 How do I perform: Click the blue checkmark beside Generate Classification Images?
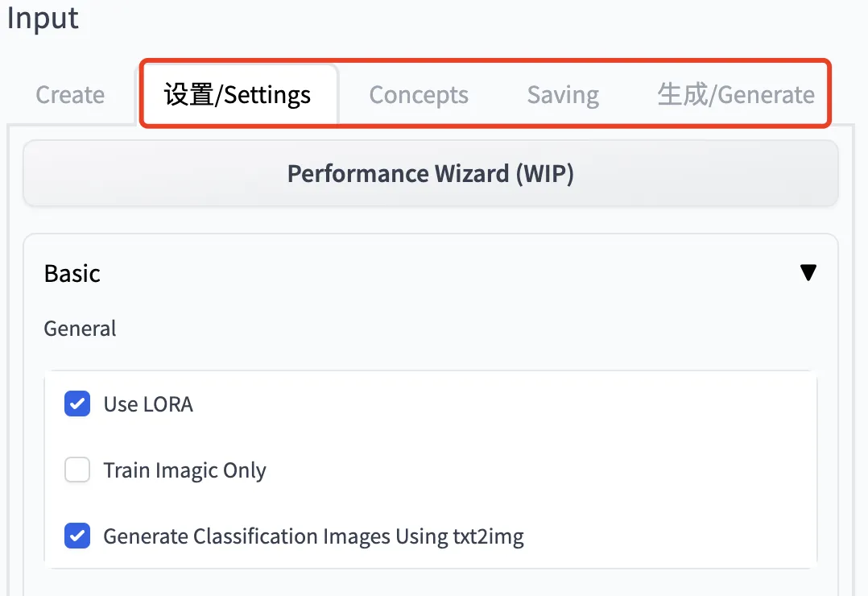pos(77,536)
